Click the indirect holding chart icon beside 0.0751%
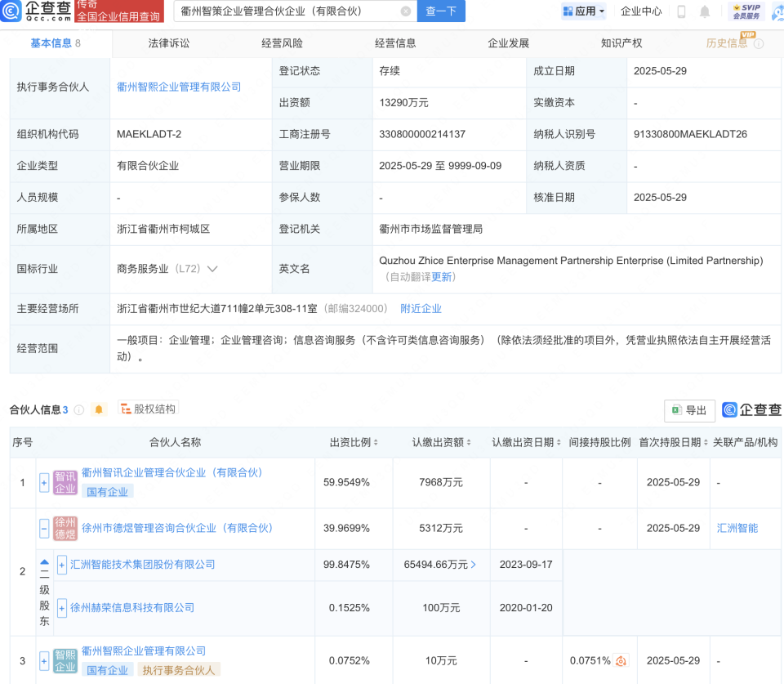The image size is (784, 684). 621,661
